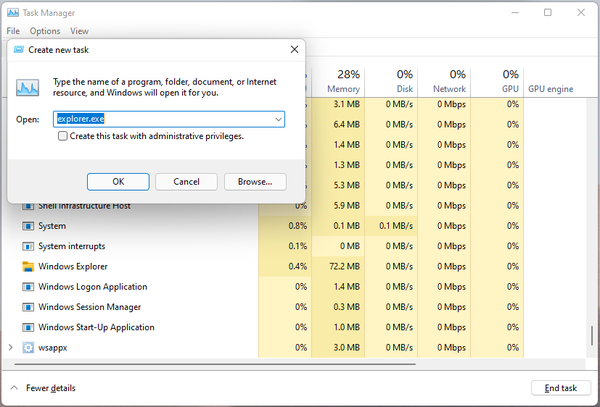Screen dimensions: 600x407
Task: Open the File menu
Action: [x=13, y=31]
